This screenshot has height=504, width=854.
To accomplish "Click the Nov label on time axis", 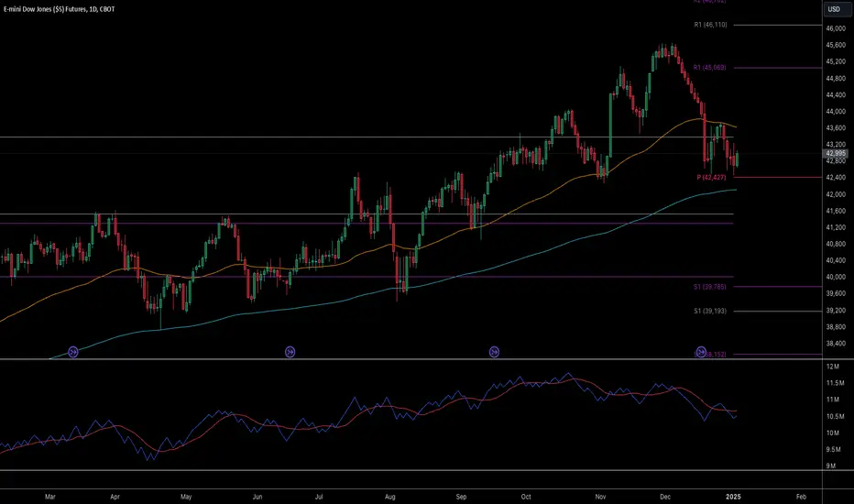I will click(601, 497).
